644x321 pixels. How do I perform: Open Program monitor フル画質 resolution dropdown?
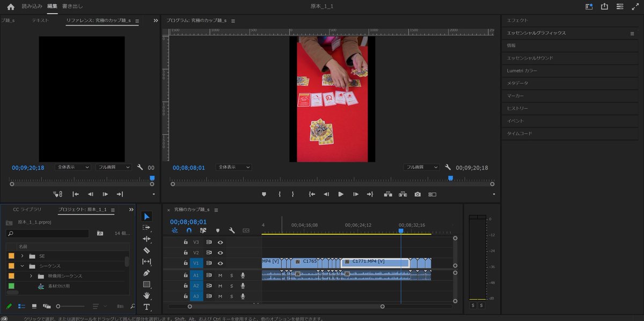point(421,167)
